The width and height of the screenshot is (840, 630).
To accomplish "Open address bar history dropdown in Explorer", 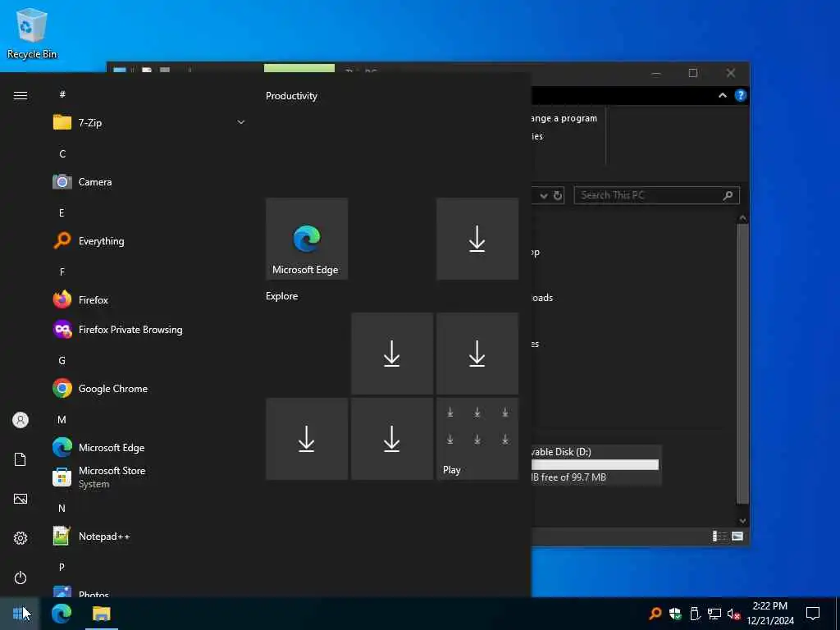I will [x=544, y=196].
